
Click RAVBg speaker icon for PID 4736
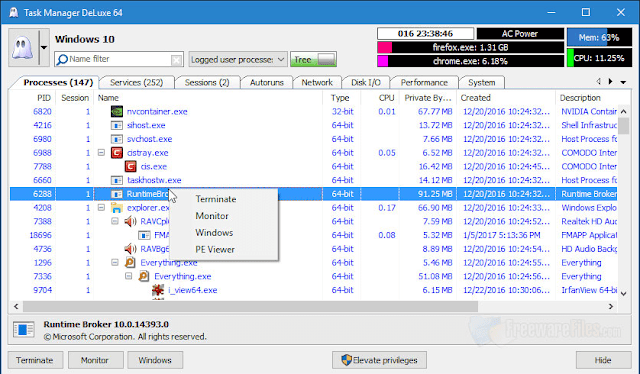(130, 249)
